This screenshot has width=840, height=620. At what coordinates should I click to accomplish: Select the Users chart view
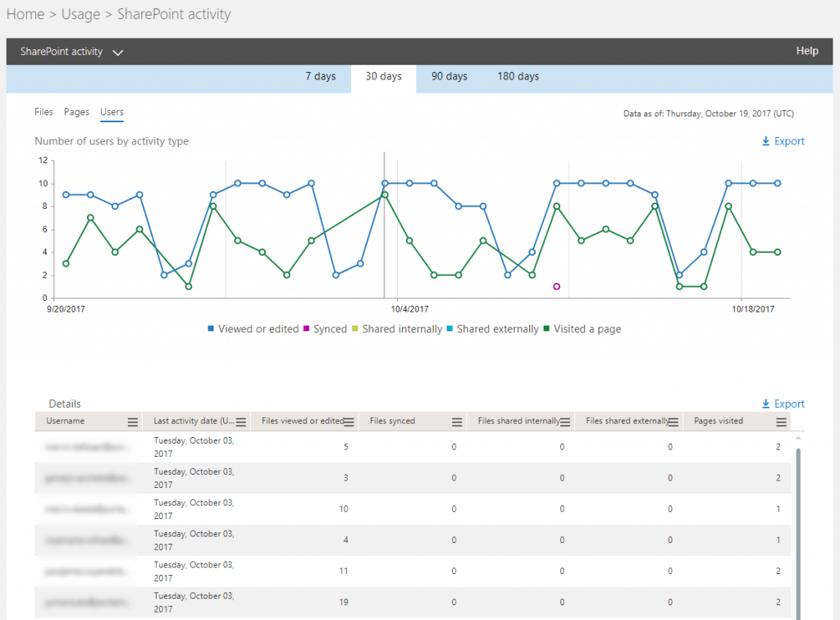112,112
